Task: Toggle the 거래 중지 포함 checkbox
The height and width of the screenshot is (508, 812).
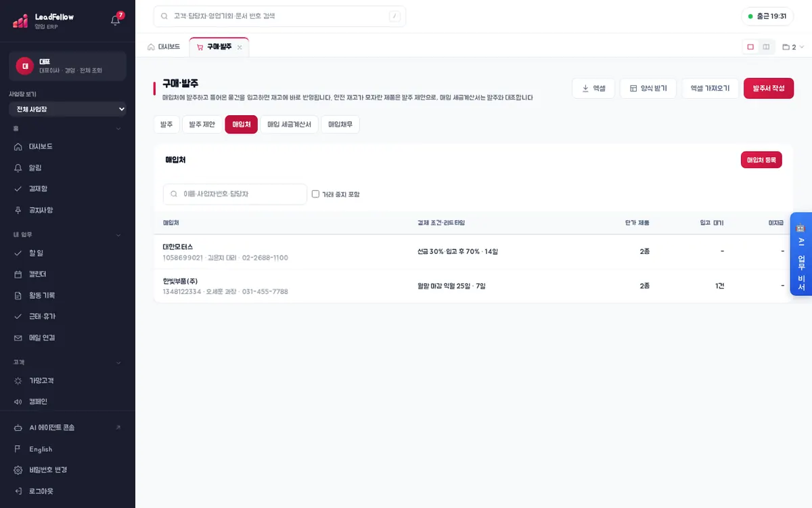Action: click(x=315, y=194)
